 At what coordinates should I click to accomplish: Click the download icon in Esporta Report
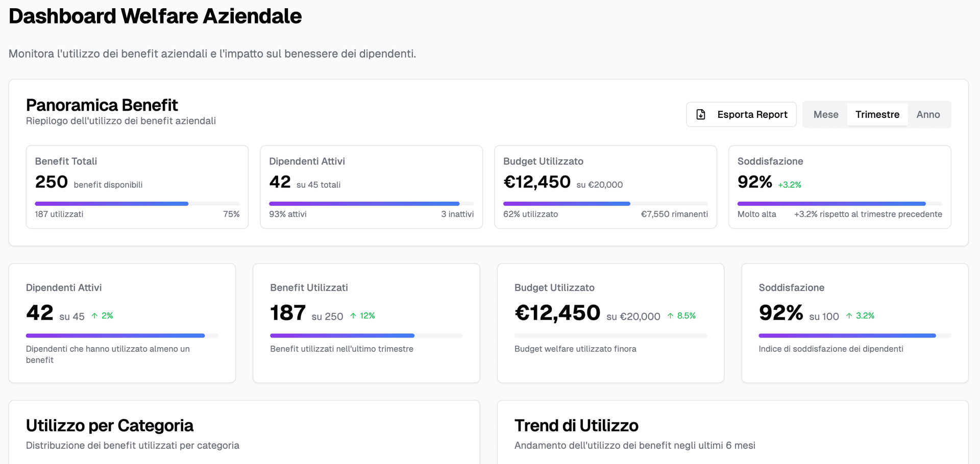click(700, 114)
